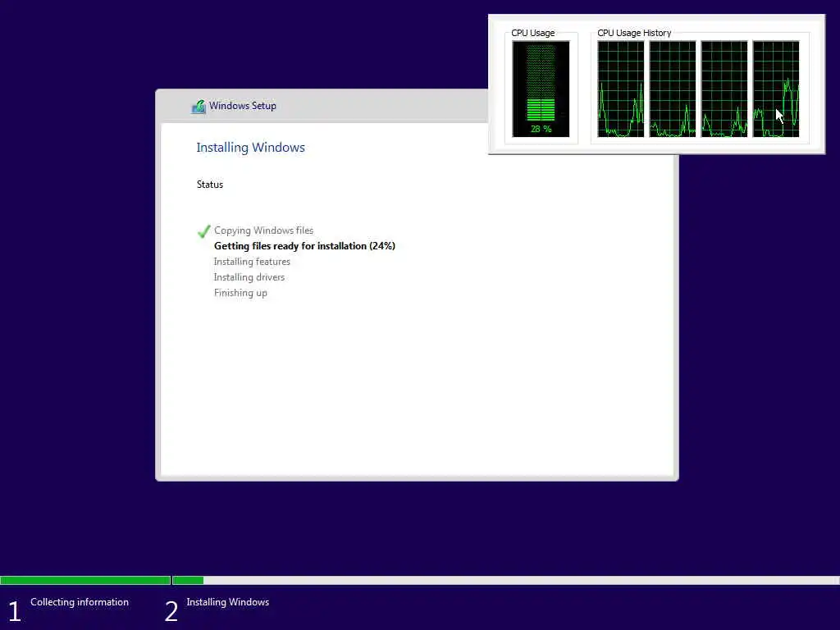Click the Collecting information progress bar segment
This screenshot has width=840, height=630.
85,580
